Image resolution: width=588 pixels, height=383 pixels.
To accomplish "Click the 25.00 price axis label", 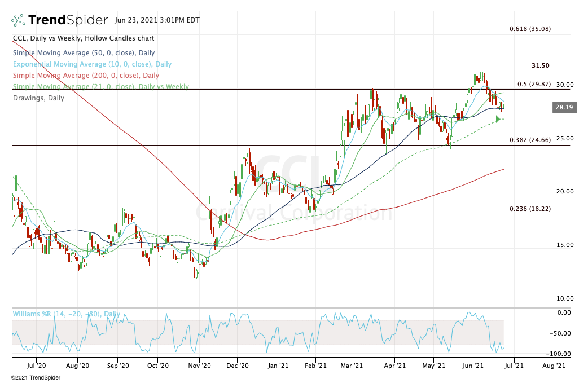I will (565, 138).
